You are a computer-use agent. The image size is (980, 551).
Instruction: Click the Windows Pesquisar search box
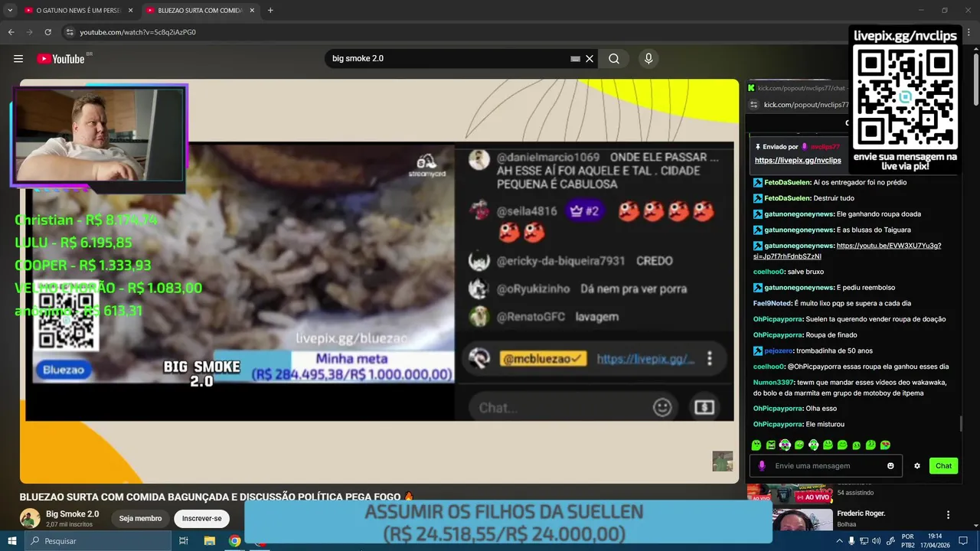pyautogui.click(x=98, y=541)
